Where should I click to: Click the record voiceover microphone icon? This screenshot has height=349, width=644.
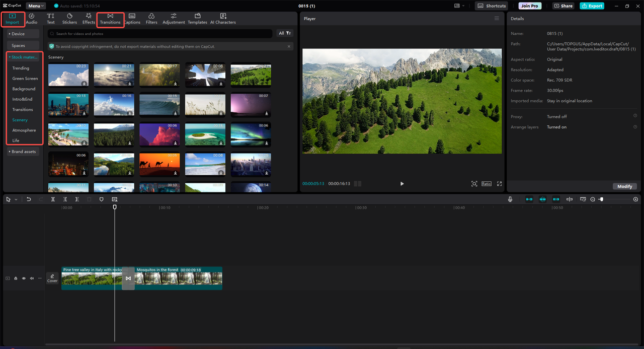pyautogui.click(x=510, y=199)
